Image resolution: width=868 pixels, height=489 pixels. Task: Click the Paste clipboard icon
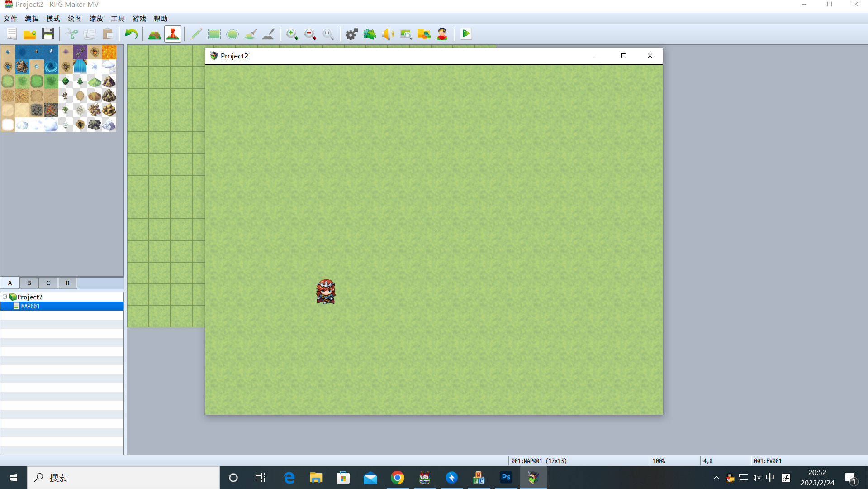pos(108,34)
